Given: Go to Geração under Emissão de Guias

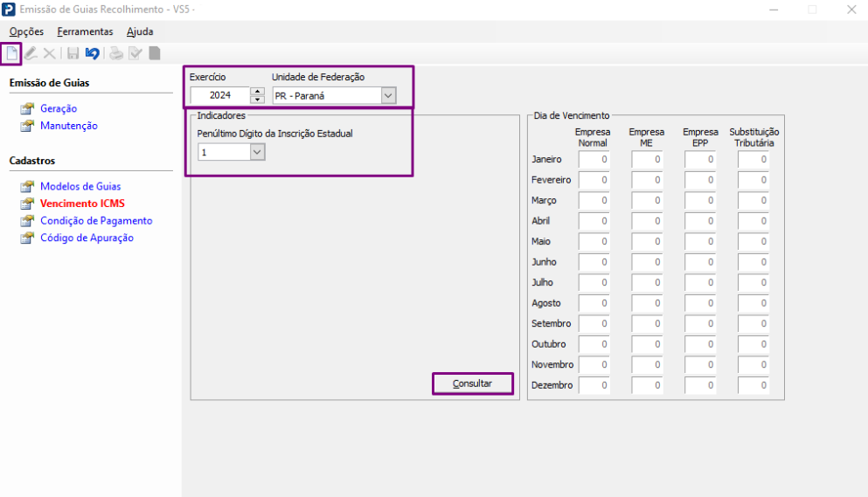Looking at the screenshot, I should (x=59, y=108).
